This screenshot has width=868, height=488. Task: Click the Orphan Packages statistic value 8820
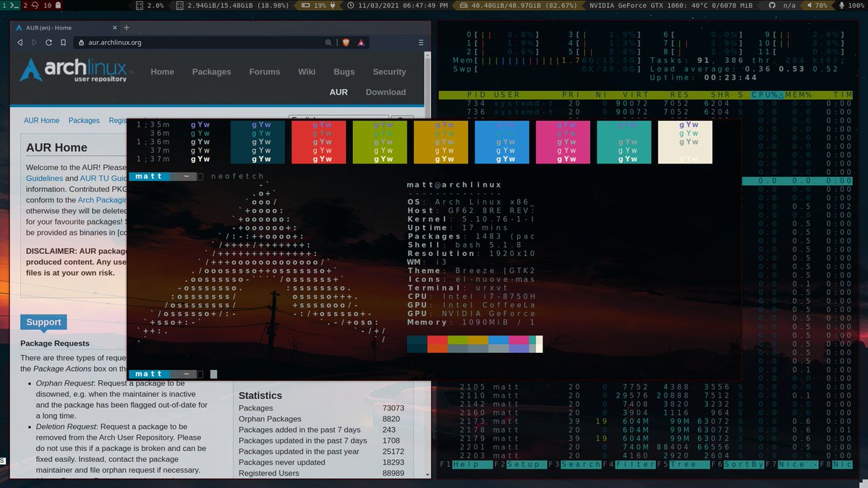pos(391,419)
